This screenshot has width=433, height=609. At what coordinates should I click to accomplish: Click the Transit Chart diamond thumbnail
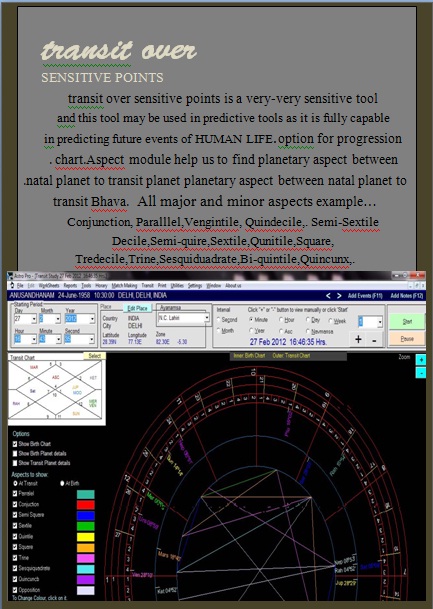pos(57,390)
